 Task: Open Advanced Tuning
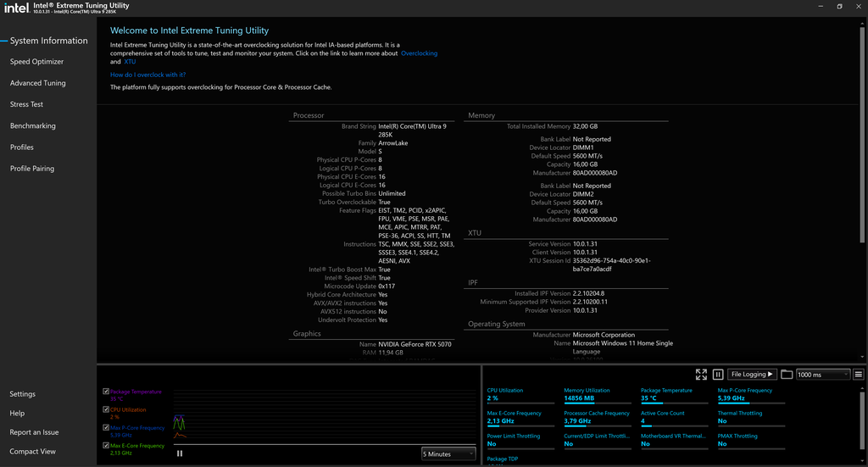37,83
